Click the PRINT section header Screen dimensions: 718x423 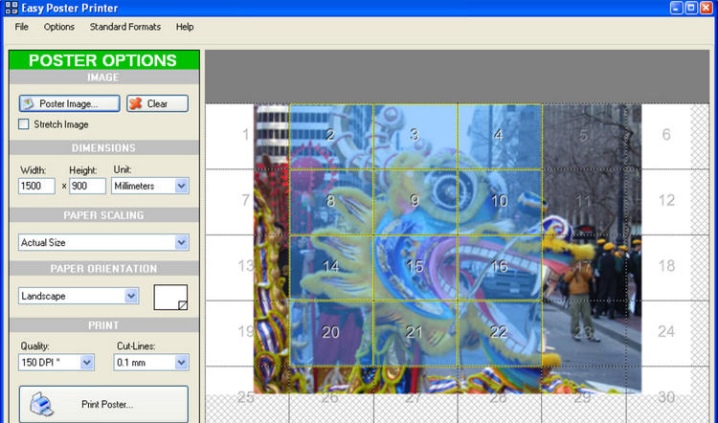point(104,325)
